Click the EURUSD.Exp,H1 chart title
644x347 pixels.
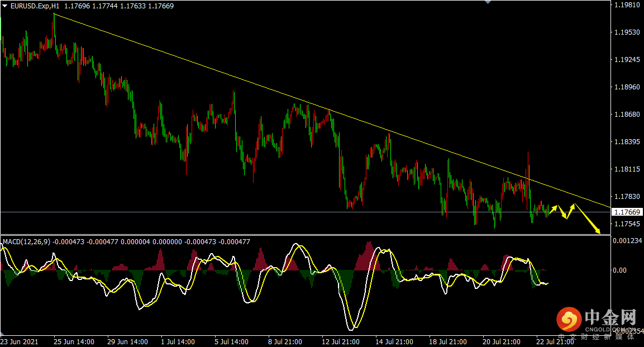click(x=35, y=6)
